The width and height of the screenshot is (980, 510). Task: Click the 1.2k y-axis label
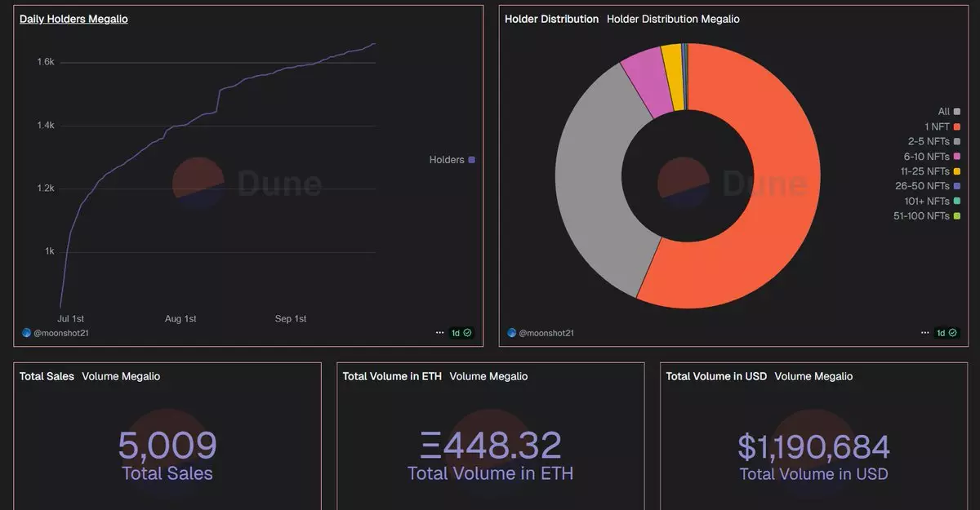[45, 188]
